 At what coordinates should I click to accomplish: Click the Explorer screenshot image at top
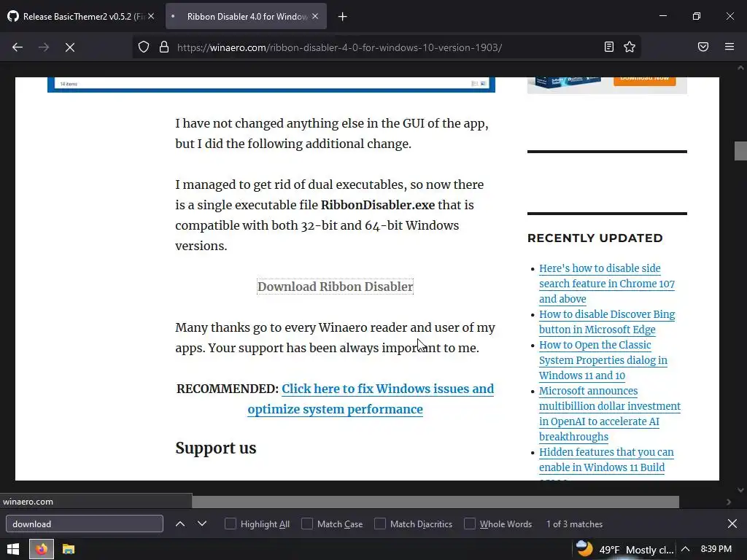pos(271,85)
